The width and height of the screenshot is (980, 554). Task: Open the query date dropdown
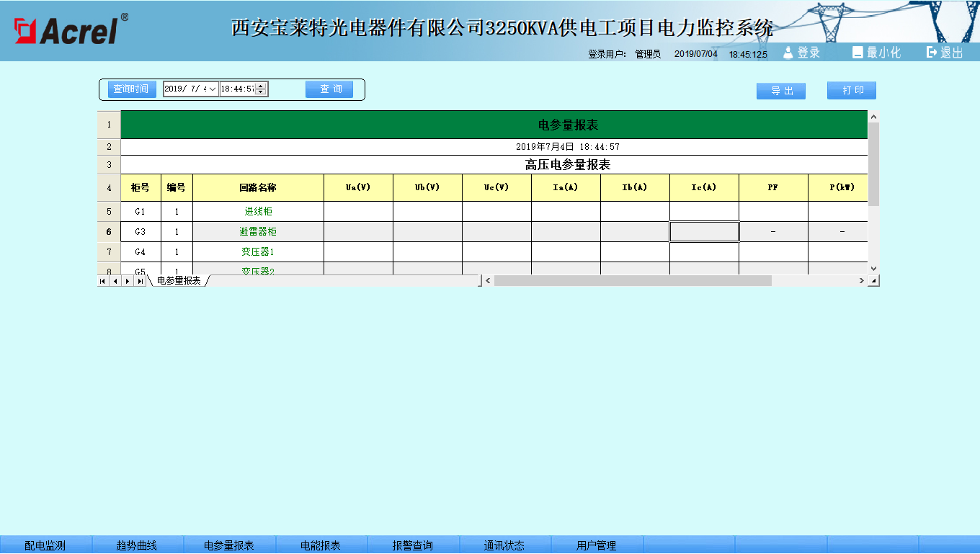coord(213,89)
